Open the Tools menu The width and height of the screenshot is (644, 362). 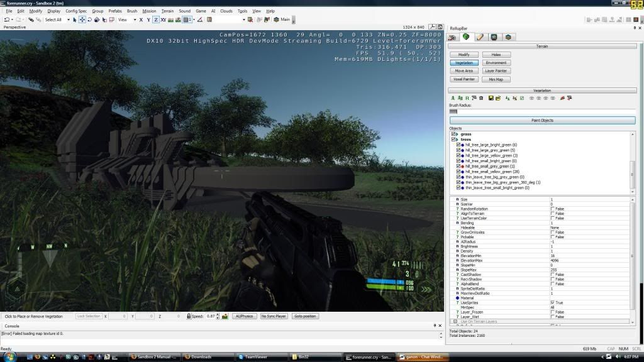click(242, 11)
